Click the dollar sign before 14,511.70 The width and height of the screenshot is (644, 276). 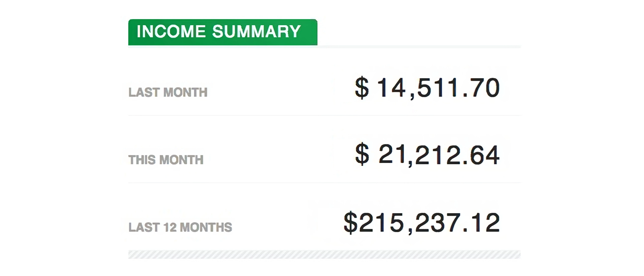pos(362,88)
